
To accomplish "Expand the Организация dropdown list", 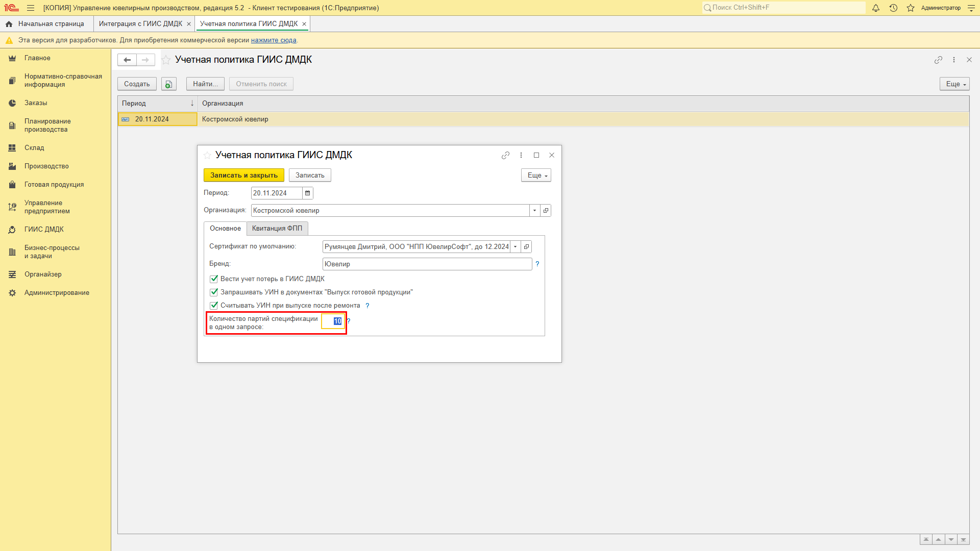I will coord(534,210).
